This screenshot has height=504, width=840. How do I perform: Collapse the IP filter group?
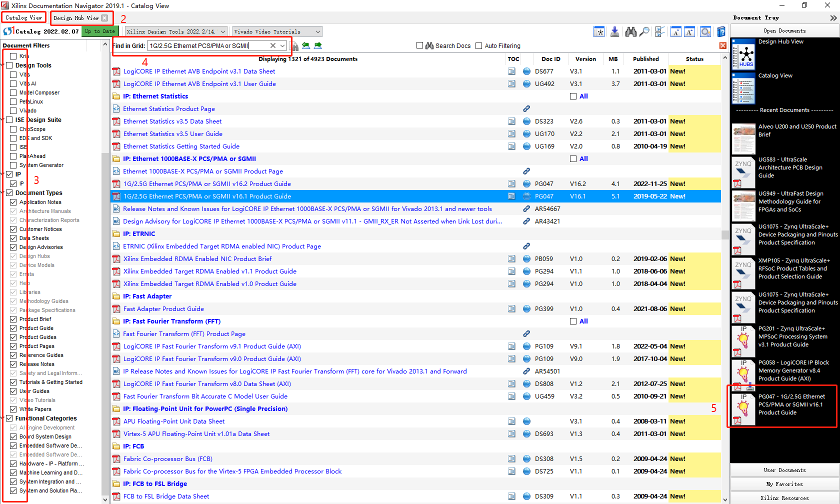3,174
